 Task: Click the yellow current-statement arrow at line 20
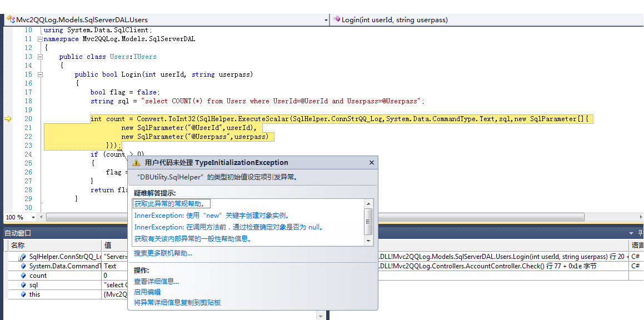click(8, 119)
